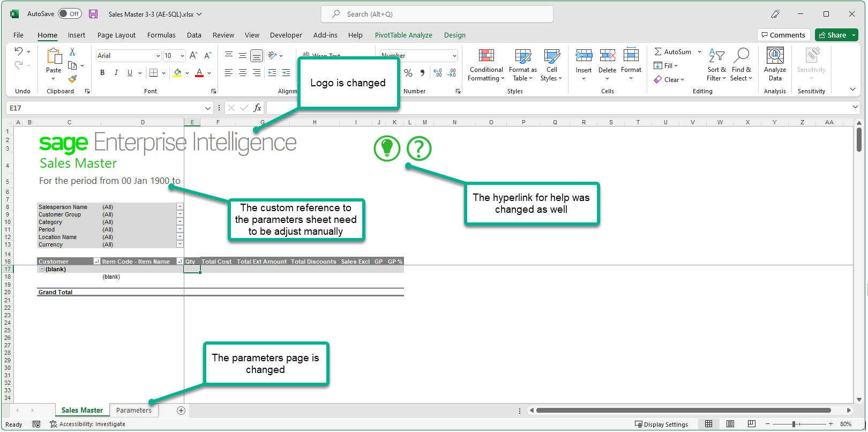This screenshot has width=868, height=432.
Task: Switch to the Parameters sheet tab
Action: point(133,411)
